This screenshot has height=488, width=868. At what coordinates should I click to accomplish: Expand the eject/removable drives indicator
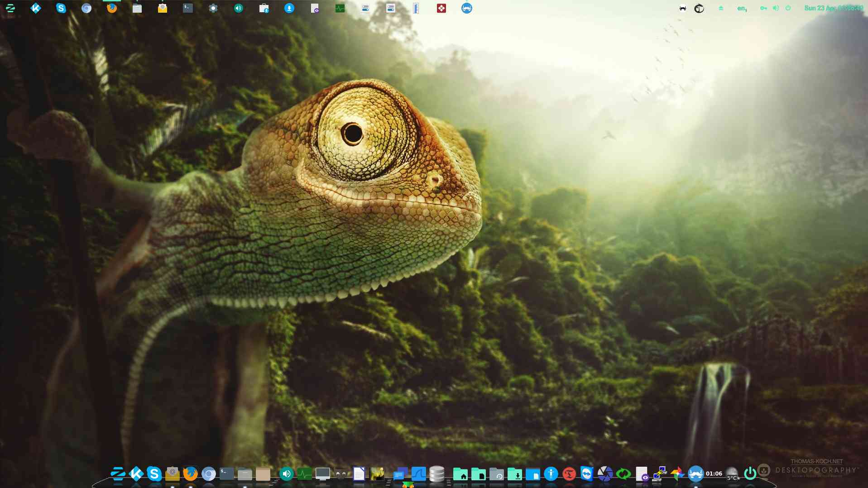721,8
